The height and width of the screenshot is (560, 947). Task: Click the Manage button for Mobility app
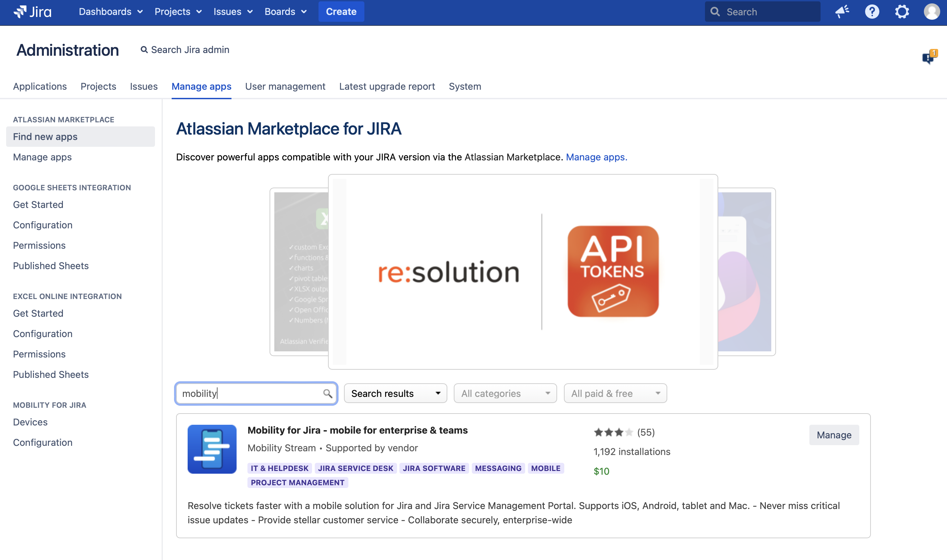[x=834, y=435]
